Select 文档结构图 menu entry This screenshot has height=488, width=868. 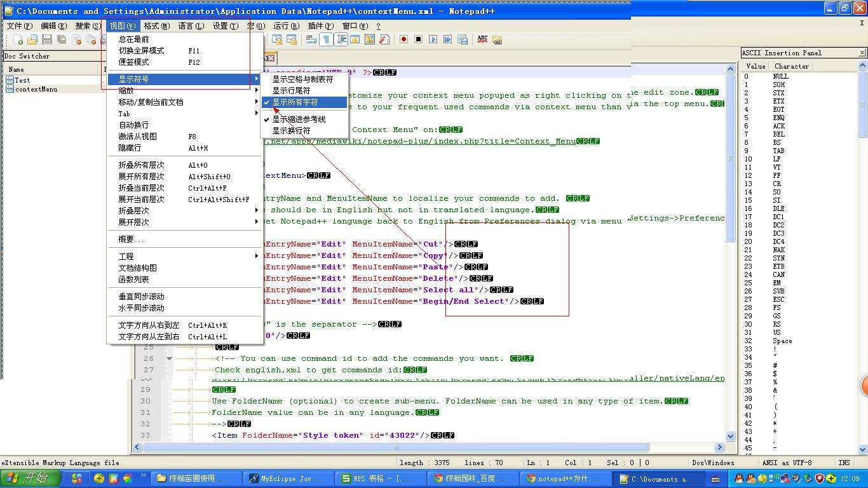[x=184, y=268]
